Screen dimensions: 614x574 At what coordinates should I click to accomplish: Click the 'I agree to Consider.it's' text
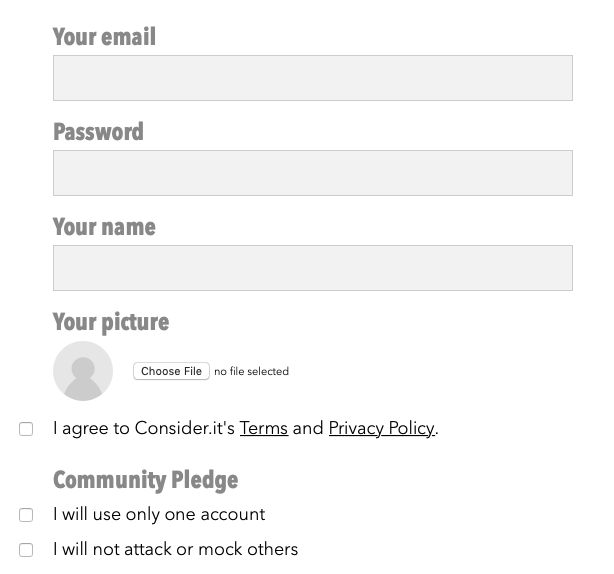144,428
